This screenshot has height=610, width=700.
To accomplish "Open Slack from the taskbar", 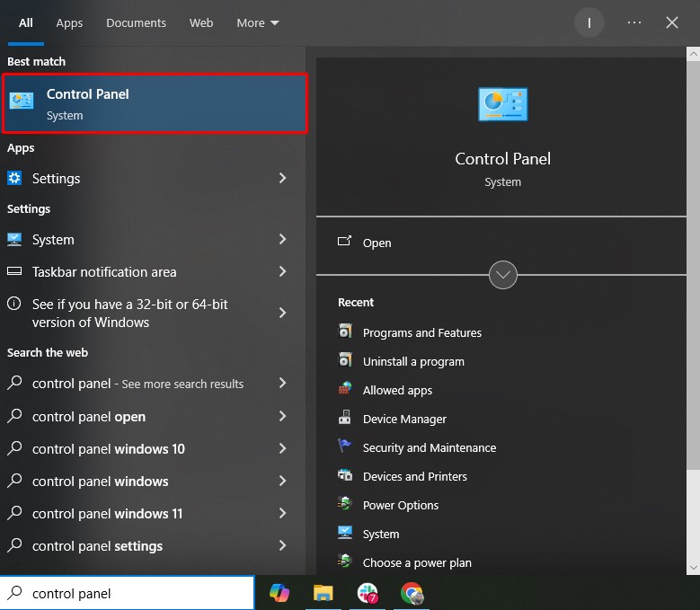I will (368, 593).
